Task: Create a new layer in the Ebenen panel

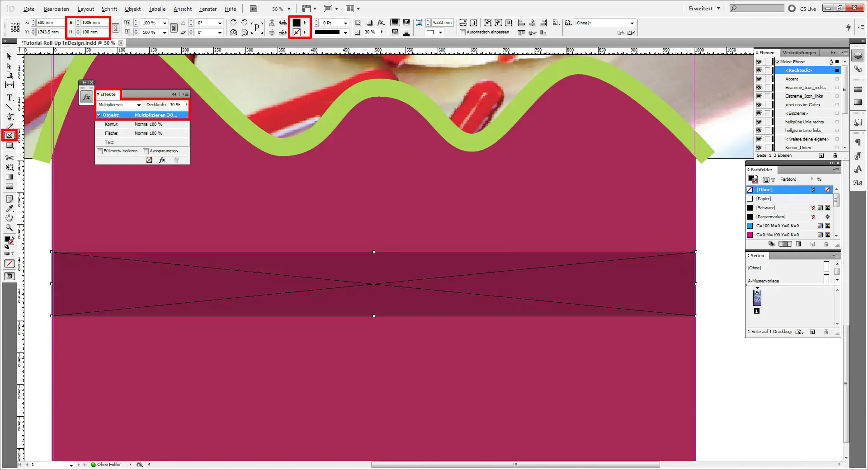Action: click(x=822, y=155)
